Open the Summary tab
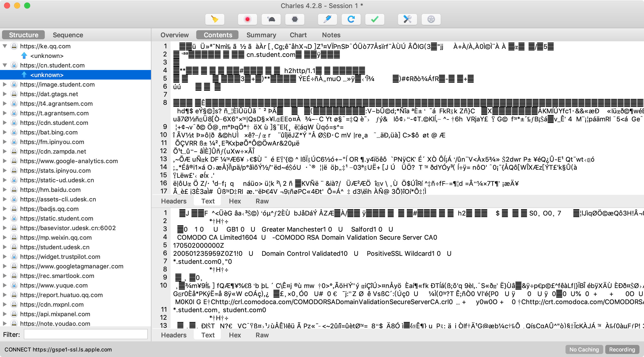 tap(261, 35)
